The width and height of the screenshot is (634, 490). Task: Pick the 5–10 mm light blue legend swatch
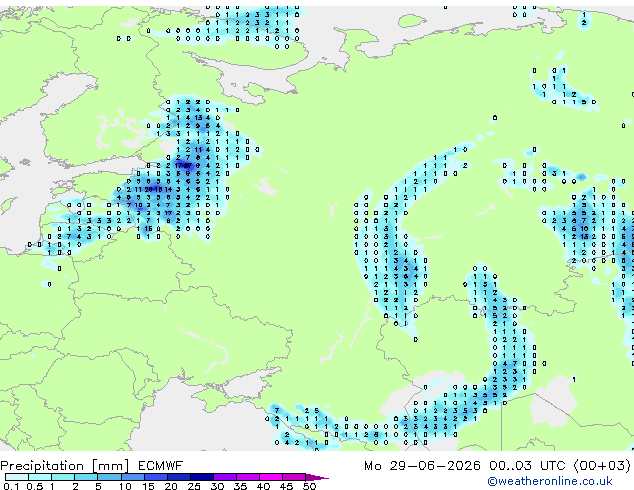[109, 477]
